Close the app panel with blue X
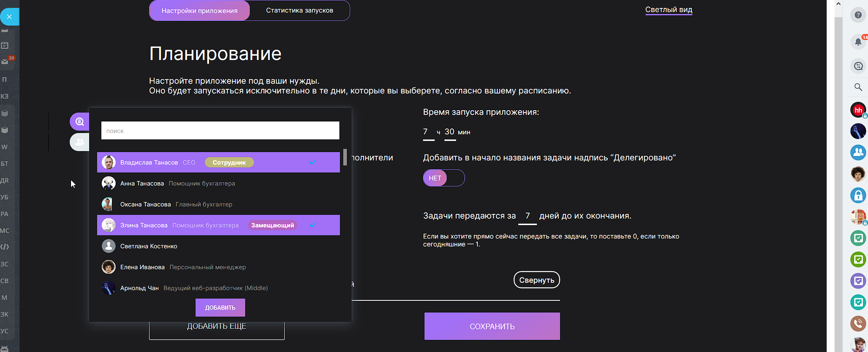868x352 pixels. click(9, 17)
